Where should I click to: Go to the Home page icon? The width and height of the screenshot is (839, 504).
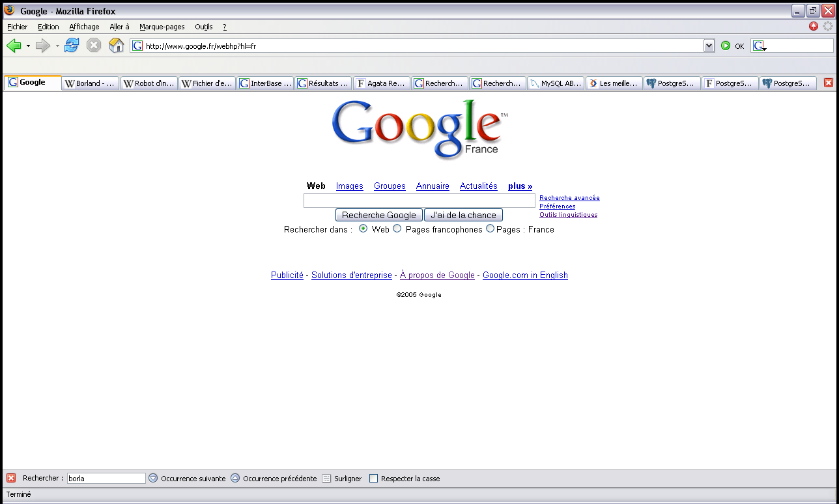(116, 46)
